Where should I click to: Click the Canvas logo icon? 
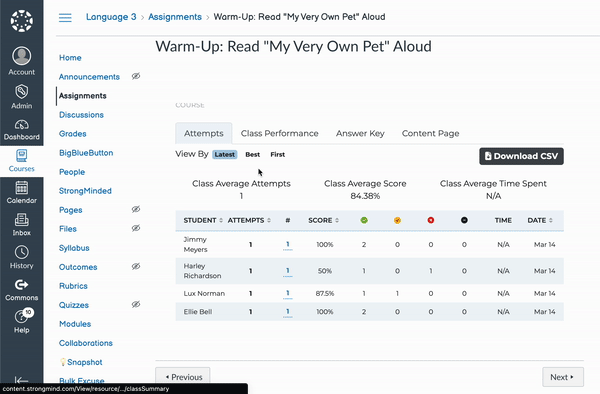21,21
